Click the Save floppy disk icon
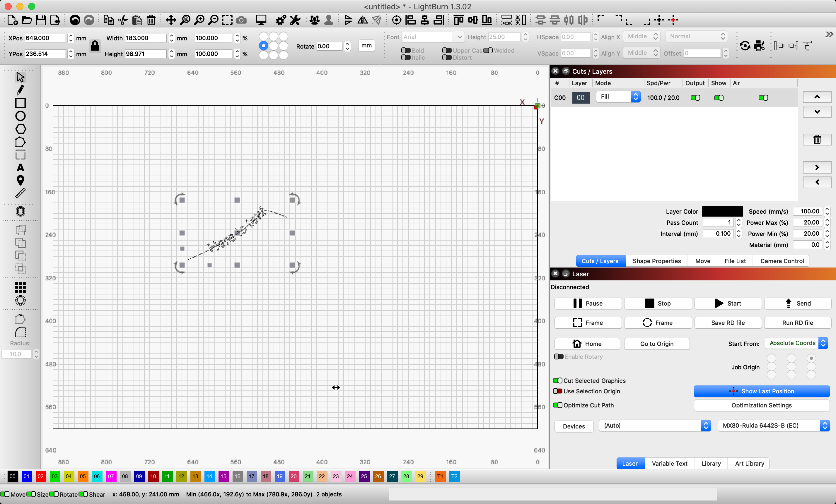The height and width of the screenshot is (504, 836). coord(41,20)
